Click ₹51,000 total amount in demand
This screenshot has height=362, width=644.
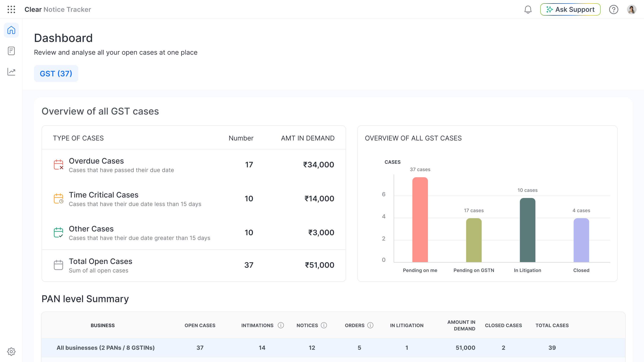coord(319,265)
